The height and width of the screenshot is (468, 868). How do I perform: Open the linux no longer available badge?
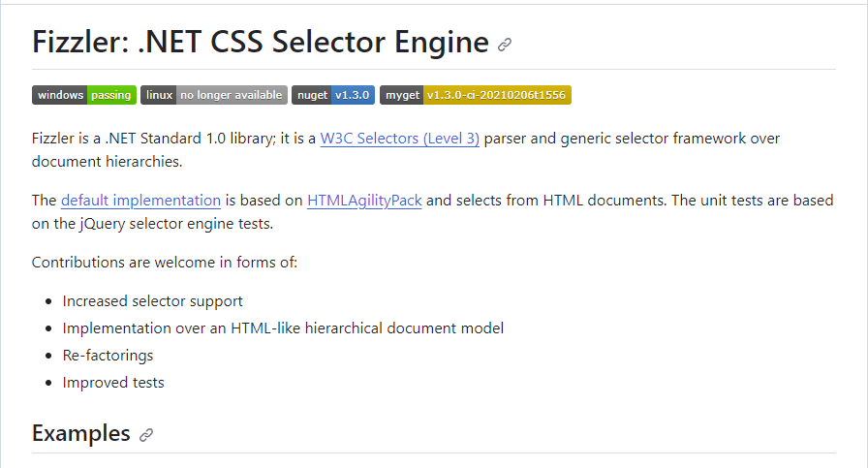(214, 95)
